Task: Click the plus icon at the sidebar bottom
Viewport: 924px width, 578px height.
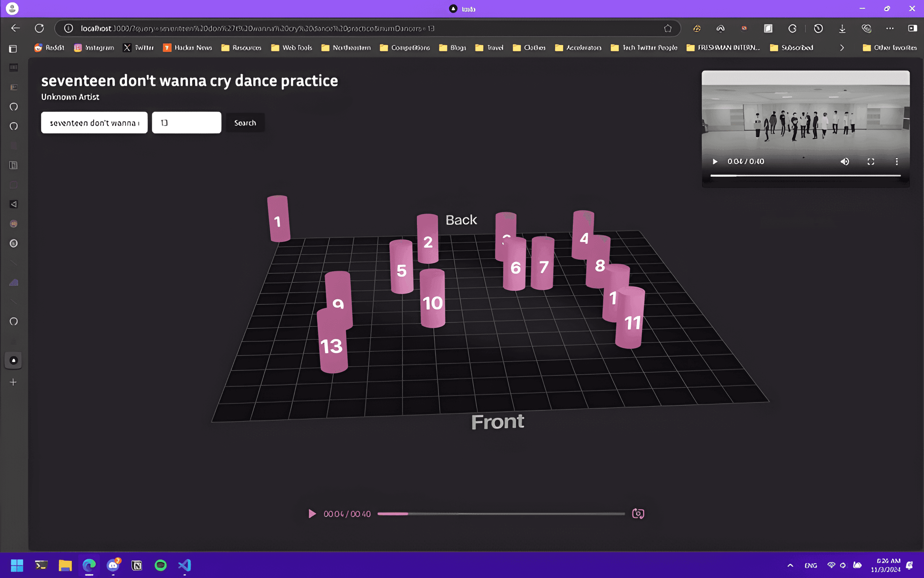Action: click(x=13, y=382)
